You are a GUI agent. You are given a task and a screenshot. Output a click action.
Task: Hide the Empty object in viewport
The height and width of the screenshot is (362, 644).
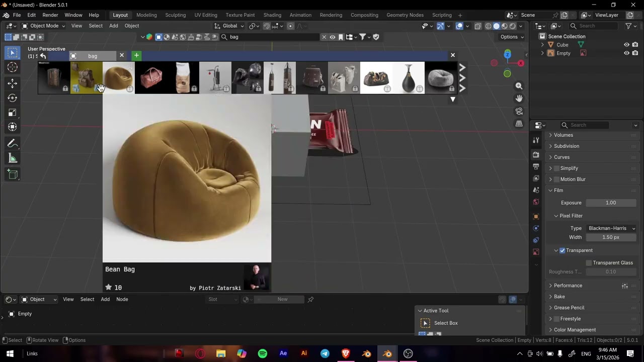627,53
